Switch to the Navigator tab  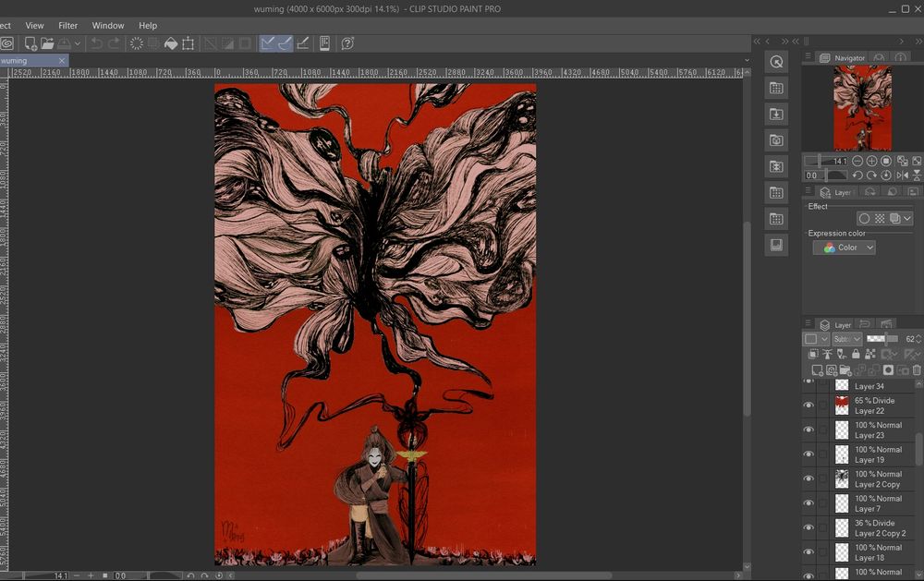click(847, 57)
